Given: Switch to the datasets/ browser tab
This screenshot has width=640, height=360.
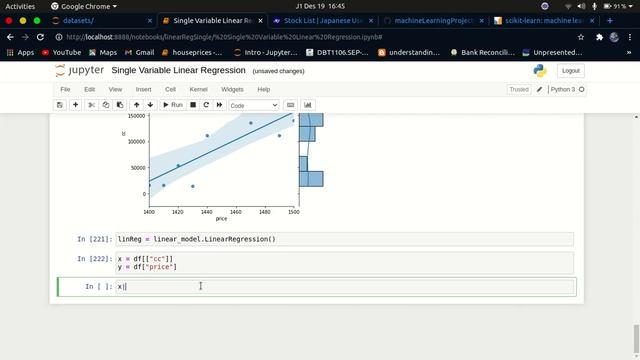Looking at the screenshot, I should 102,20.
